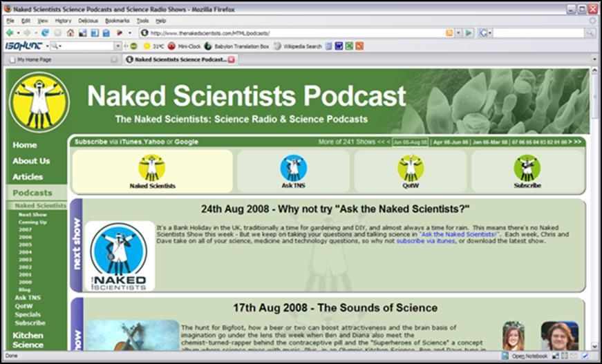This screenshot has height=364, width=602.
Task: Click the search magnifier button at far right
Action: 590,33
